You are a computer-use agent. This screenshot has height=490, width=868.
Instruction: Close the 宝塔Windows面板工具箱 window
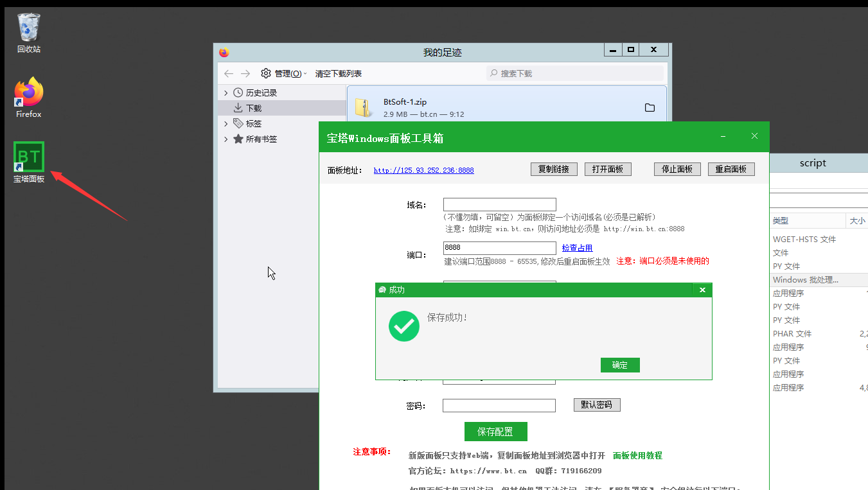(x=755, y=136)
